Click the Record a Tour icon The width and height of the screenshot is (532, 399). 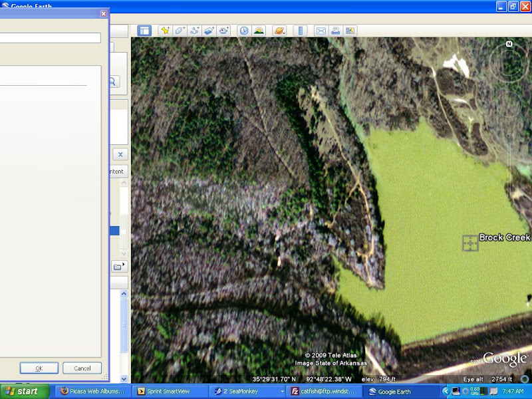(x=224, y=31)
